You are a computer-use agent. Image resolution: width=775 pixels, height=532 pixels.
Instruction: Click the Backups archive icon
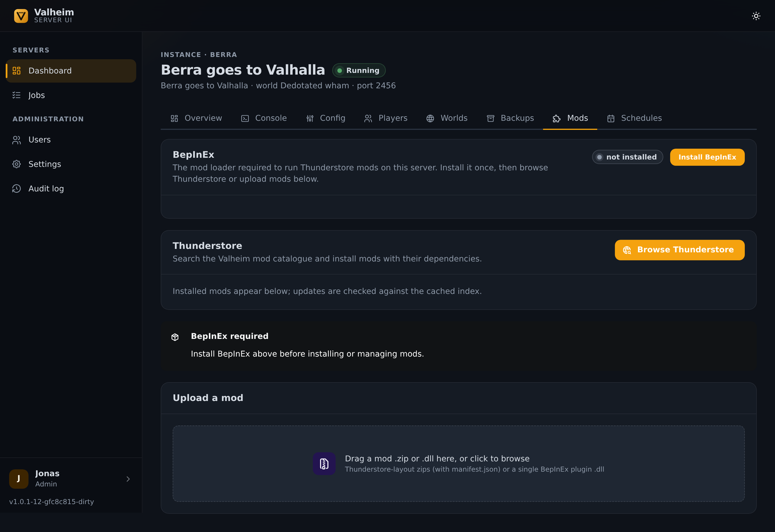[x=491, y=119]
